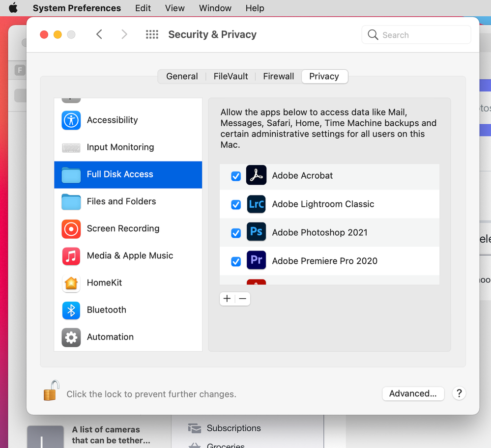
Task: Open the cameras list thumbnail in background
Action: [x=45, y=437]
